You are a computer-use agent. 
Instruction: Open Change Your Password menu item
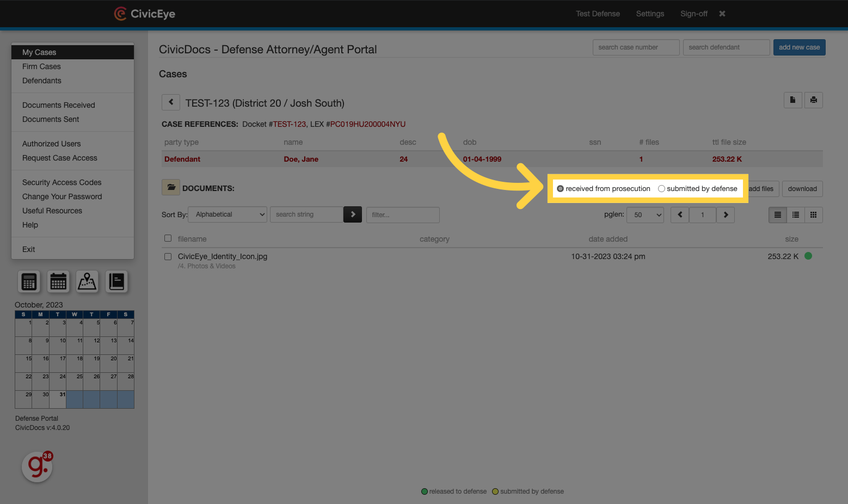[72, 196]
